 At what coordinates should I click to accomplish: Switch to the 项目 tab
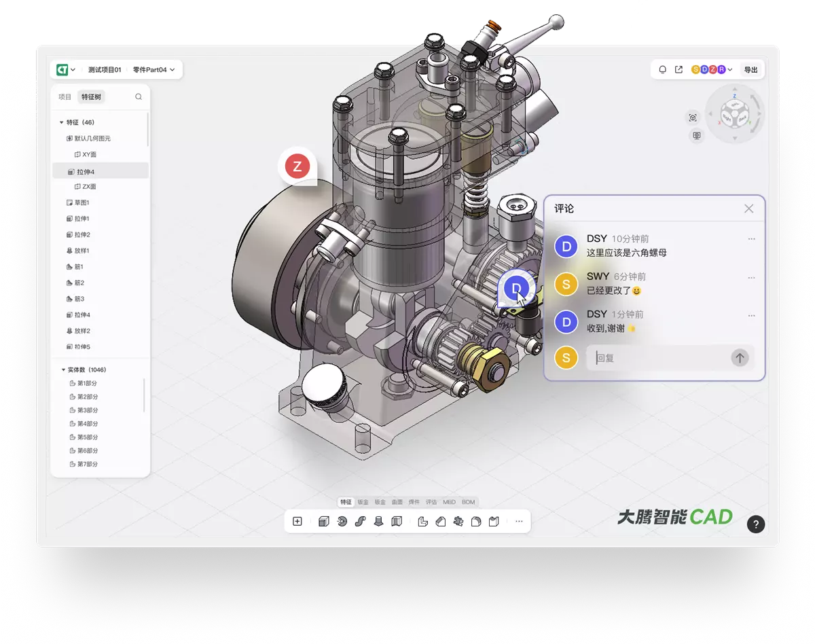pyautogui.click(x=65, y=97)
